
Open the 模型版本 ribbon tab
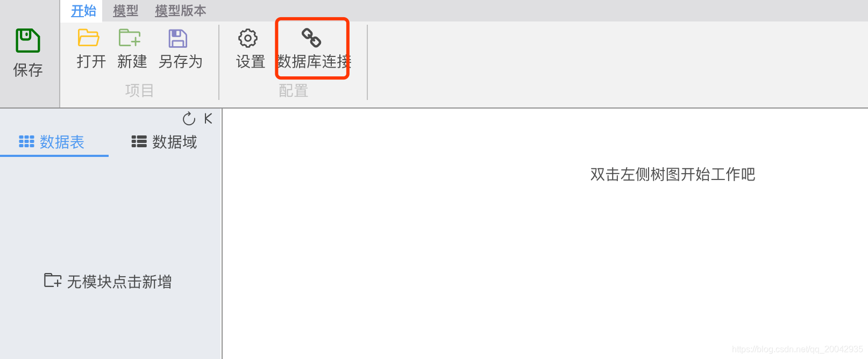pyautogui.click(x=180, y=11)
